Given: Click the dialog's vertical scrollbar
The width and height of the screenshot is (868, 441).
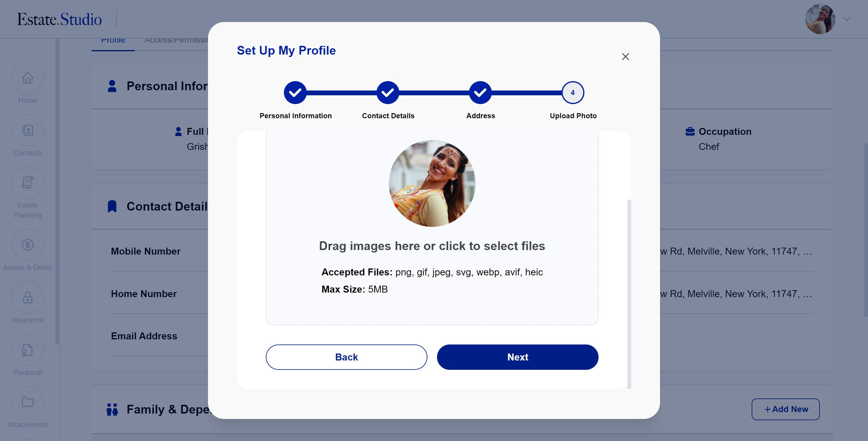Looking at the screenshot, I should [x=629, y=294].
